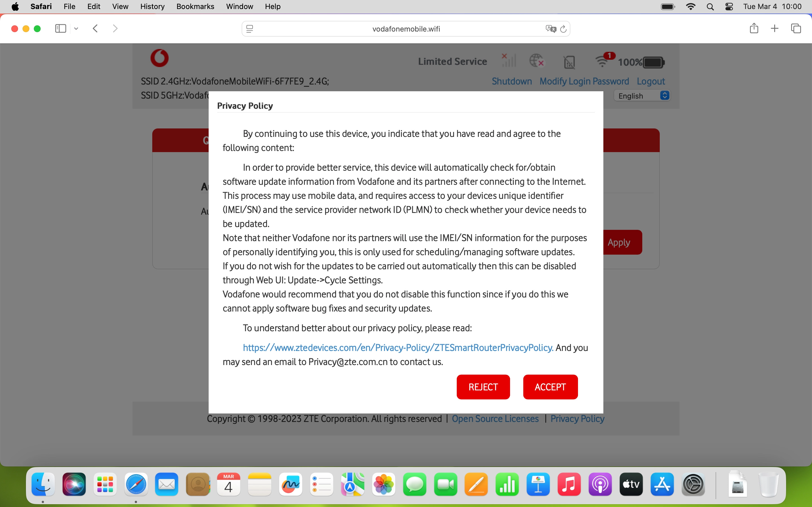Toggle the Safari sidebar
The height and width of the screenshot is (507, 812).
(61, 28)
